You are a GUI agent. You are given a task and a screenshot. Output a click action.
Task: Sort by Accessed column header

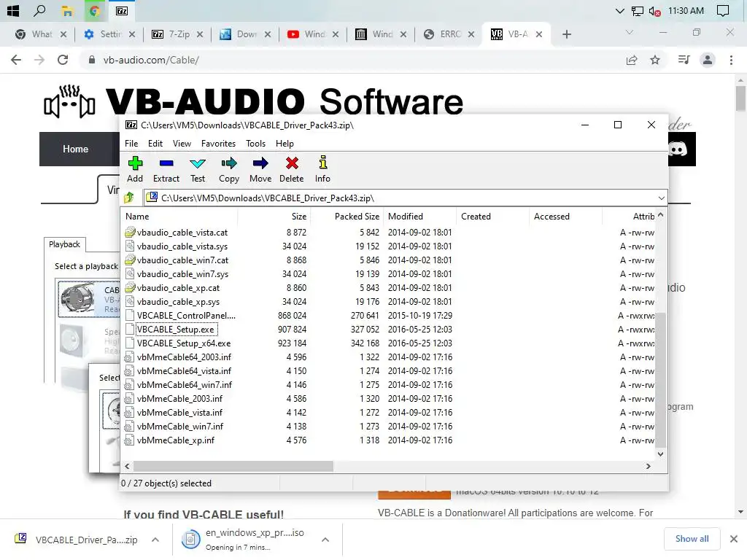tap(565, 216)
